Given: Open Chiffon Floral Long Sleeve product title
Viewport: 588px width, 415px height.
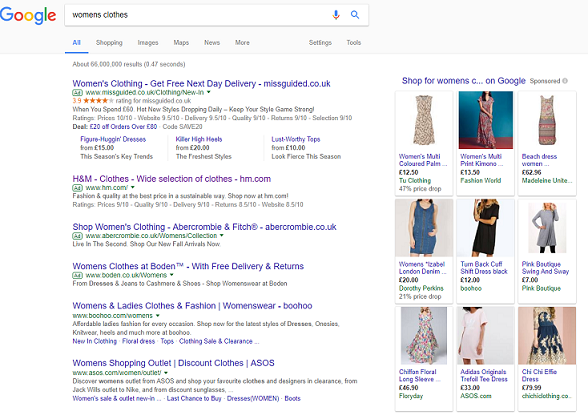Looking at the screenshot, I should point(419,375).
